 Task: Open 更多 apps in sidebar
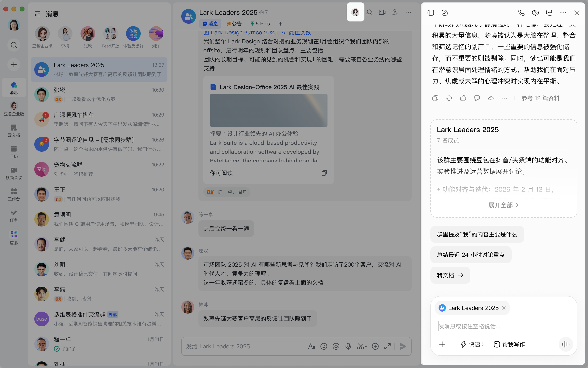click(x=14, y=238)
